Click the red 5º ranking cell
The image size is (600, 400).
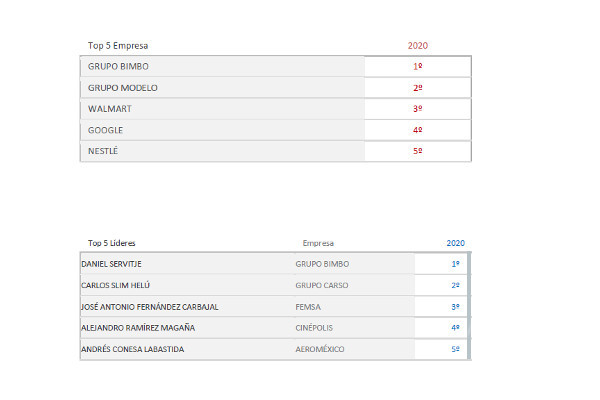417,151
